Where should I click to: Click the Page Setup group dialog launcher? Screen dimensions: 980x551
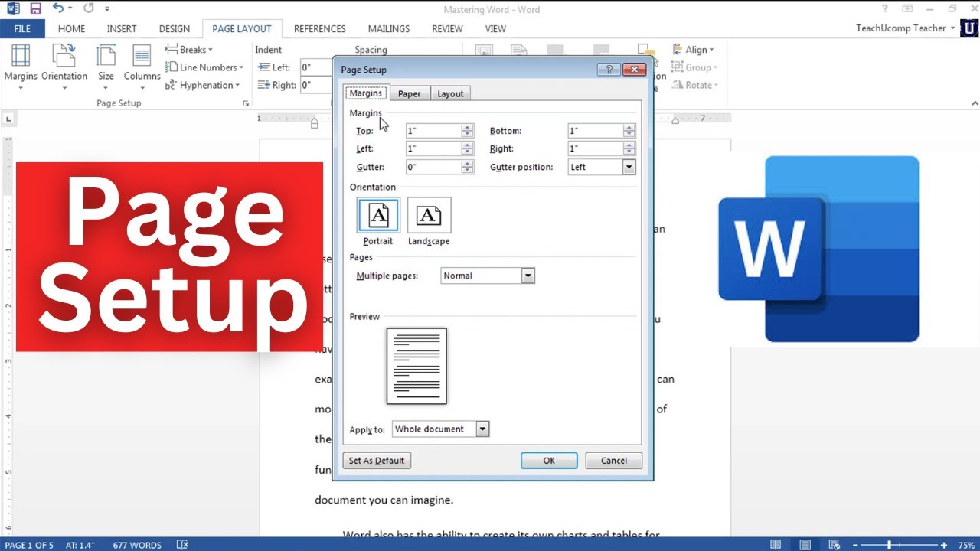[x=246, y=103]
